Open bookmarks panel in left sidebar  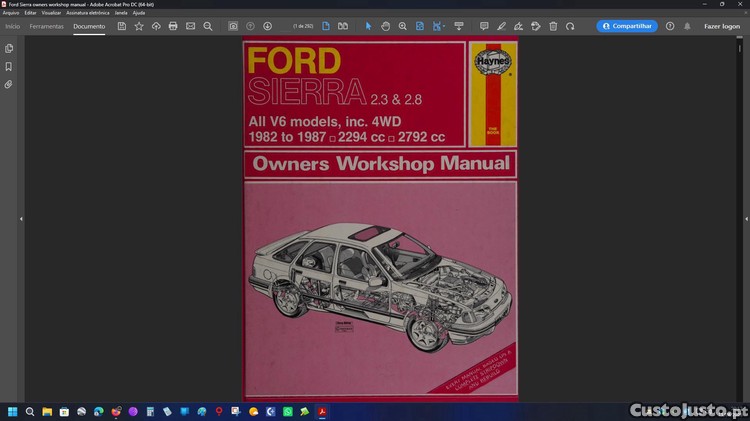pyautogui.click(x=9, y=66)
